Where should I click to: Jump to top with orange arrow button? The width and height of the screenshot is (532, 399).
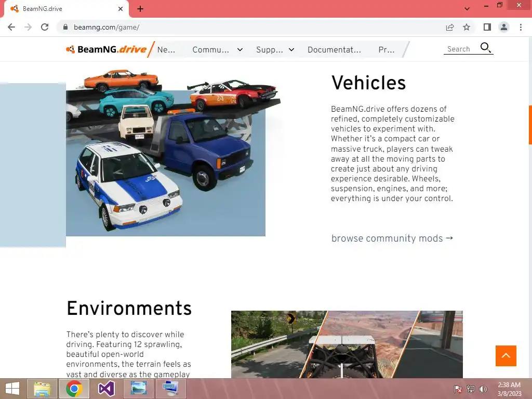click(506, 355)
